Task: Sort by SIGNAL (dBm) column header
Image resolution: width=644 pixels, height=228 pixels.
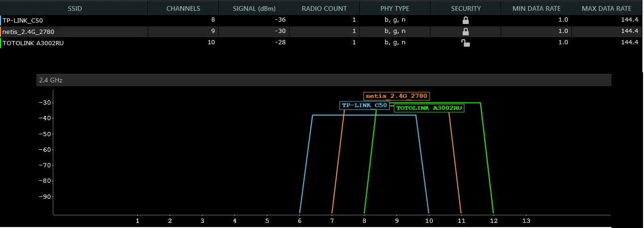Action: (254, 8)
